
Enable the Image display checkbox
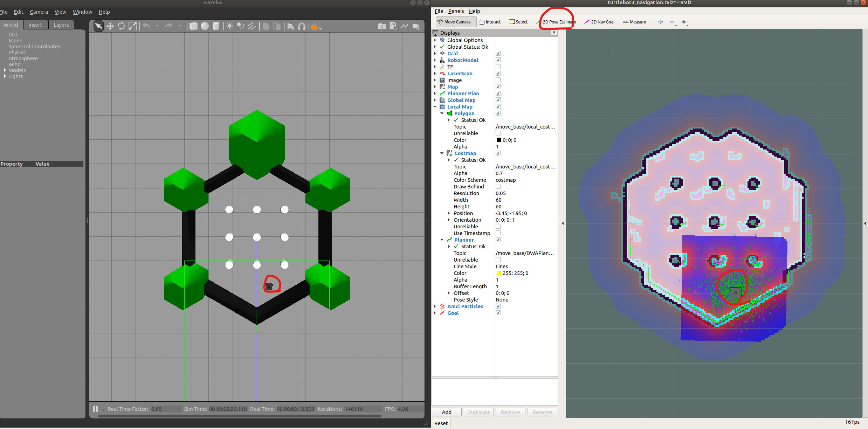coord(498,80)
